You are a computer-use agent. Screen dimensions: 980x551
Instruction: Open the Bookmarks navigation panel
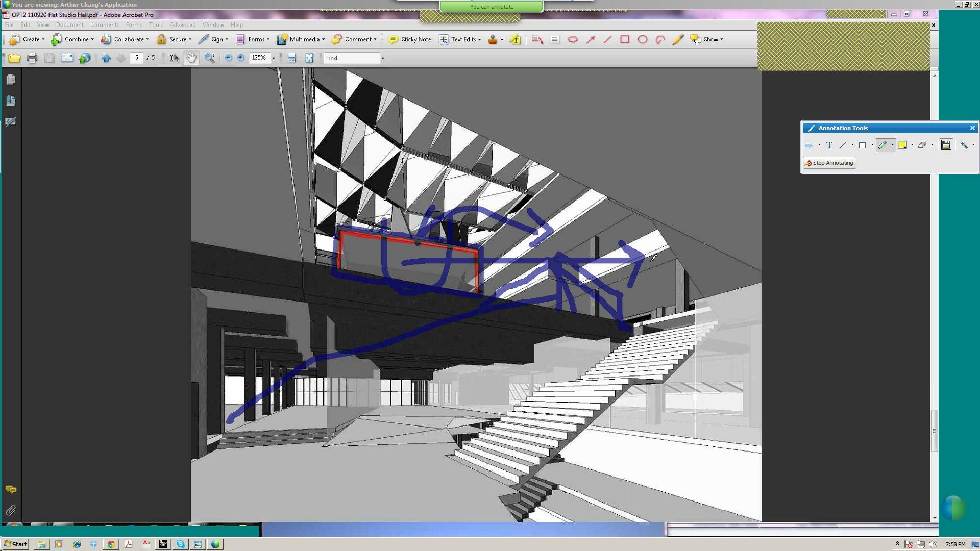(11, 101)
